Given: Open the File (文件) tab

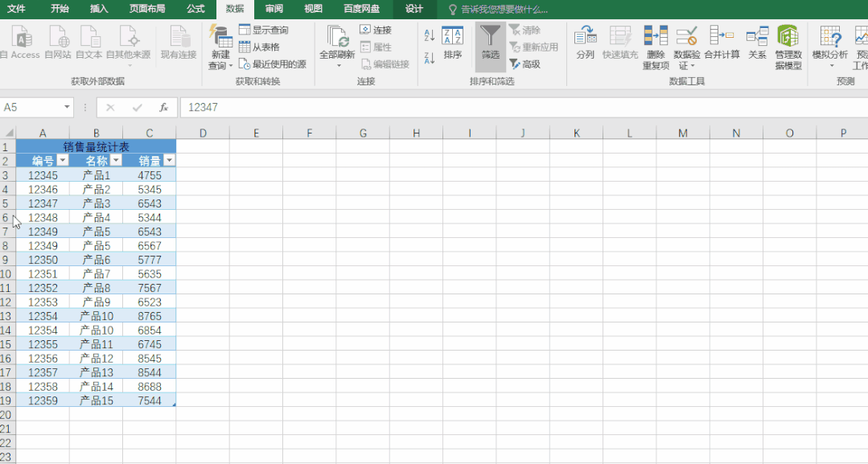Looking at the screenshot, I should tap(16, 9).
